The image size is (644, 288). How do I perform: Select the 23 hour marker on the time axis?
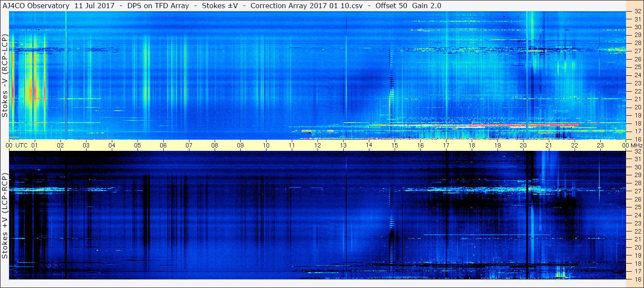(600, 145)
